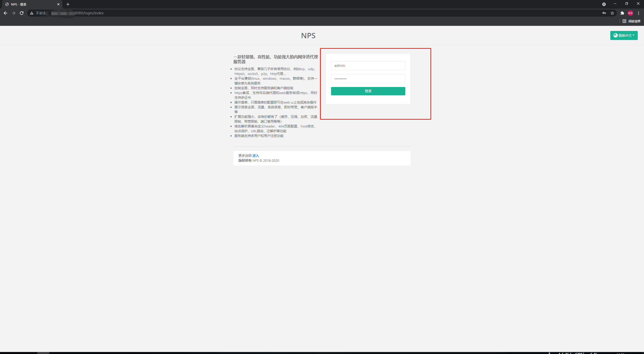
Task: Open Chrome's three-dot menu
Action: [x=638, y=13]
